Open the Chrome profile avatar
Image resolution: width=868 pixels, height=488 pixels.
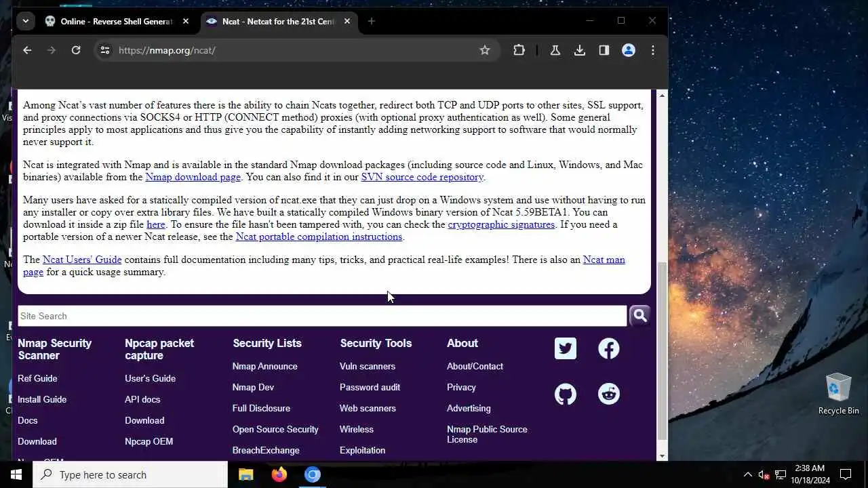pyautogui.click(x=629, y=50)
